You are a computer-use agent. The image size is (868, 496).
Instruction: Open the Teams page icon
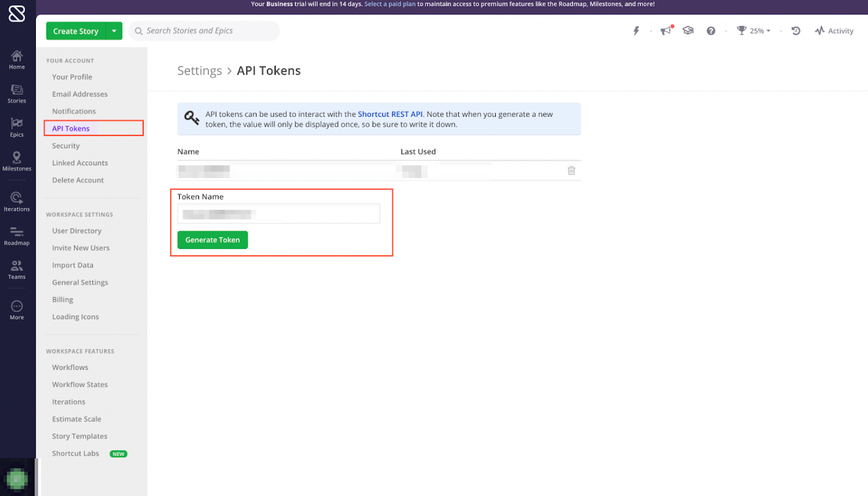(x=17, y=269)
